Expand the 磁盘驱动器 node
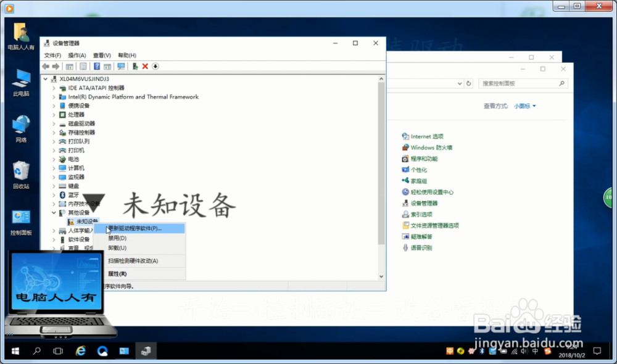This screenshot has width=617, height=364. (54, 123)
